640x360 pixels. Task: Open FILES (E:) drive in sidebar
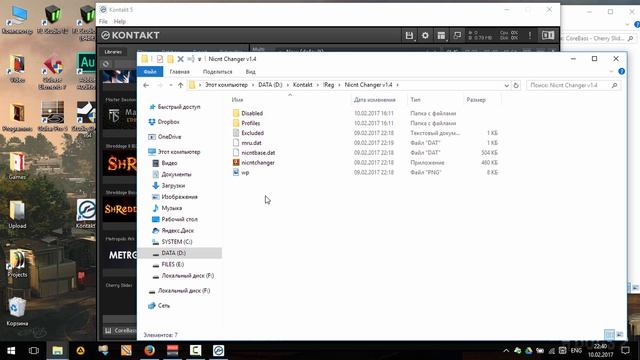pos(173,264)
